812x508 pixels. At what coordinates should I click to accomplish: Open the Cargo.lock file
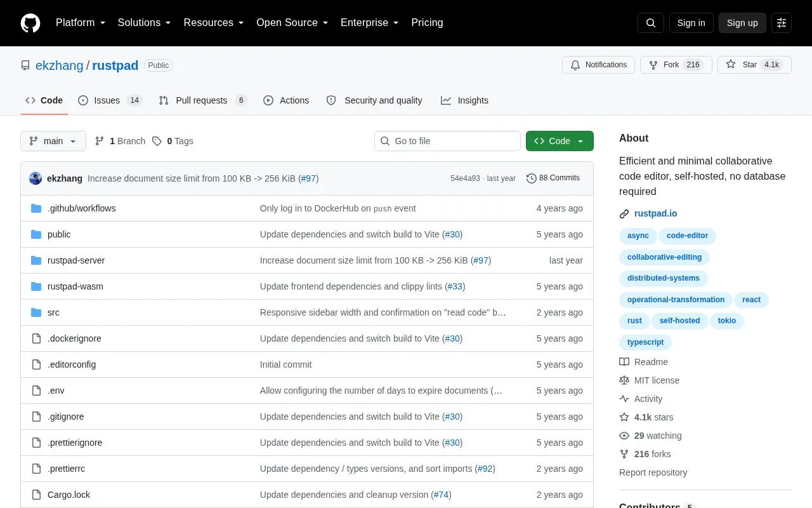[69, 495]
